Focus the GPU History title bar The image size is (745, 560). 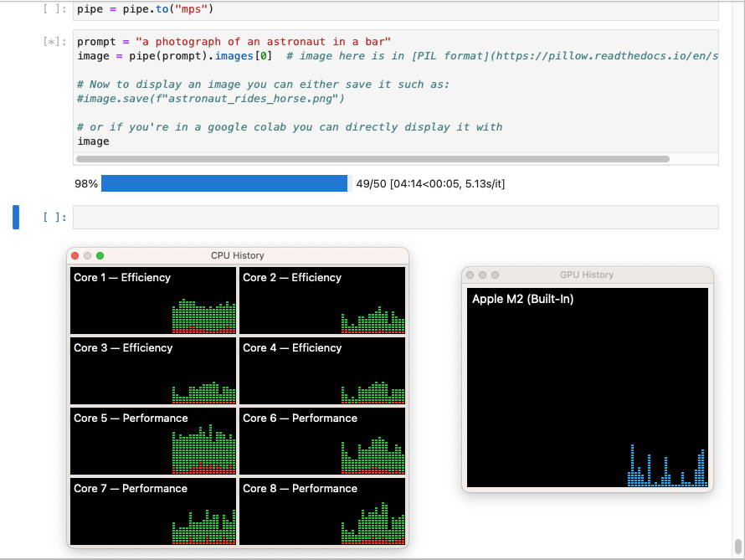pyautogui.click(x=586, y=275)
